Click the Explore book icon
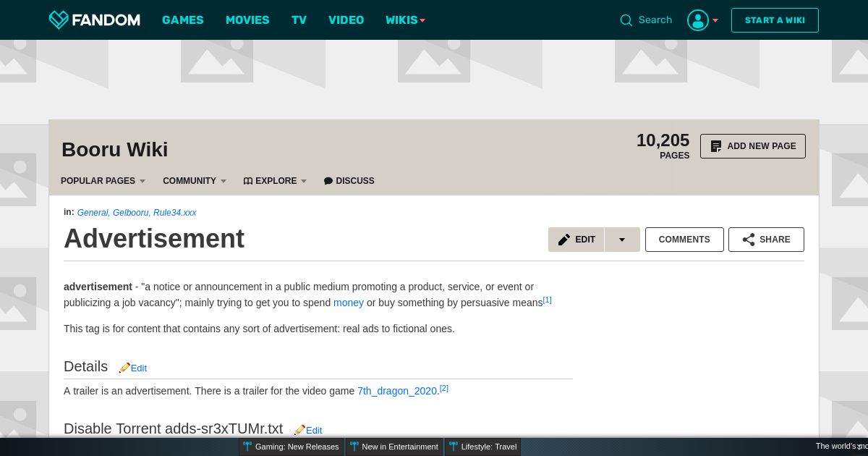868x456 pixels. (x=248, y=181)
